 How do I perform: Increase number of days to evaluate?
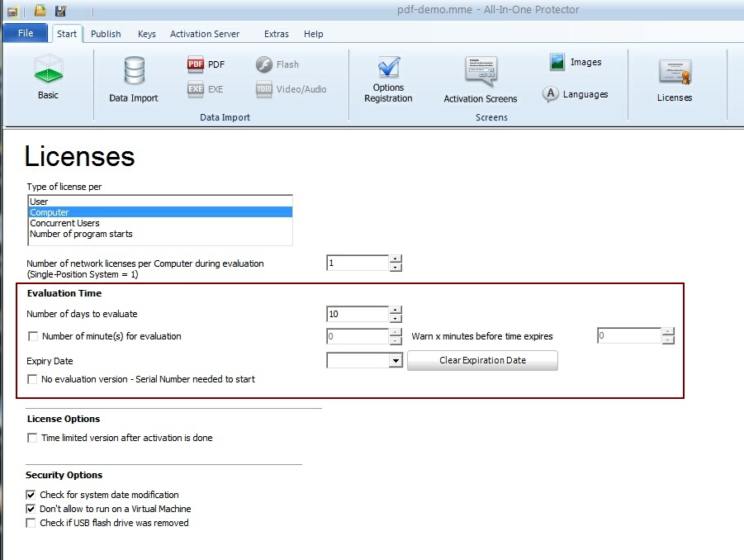(x=396, y=310)
